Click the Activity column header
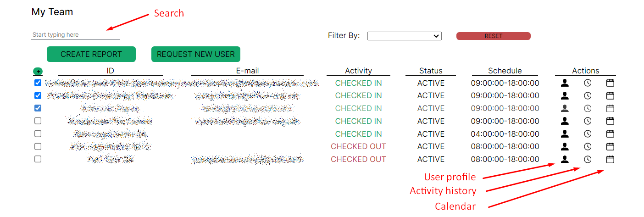 358,71
